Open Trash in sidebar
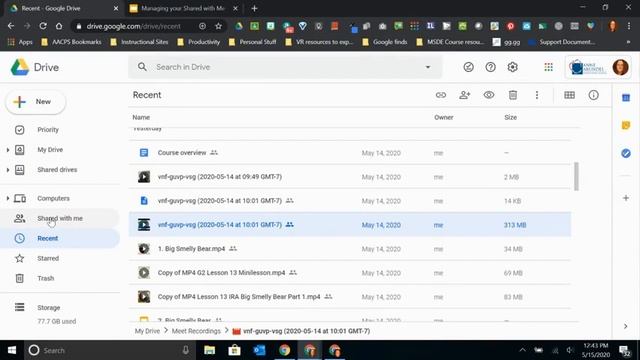The height and width of the screenshot is (360, 640). (x=46, y=278)
